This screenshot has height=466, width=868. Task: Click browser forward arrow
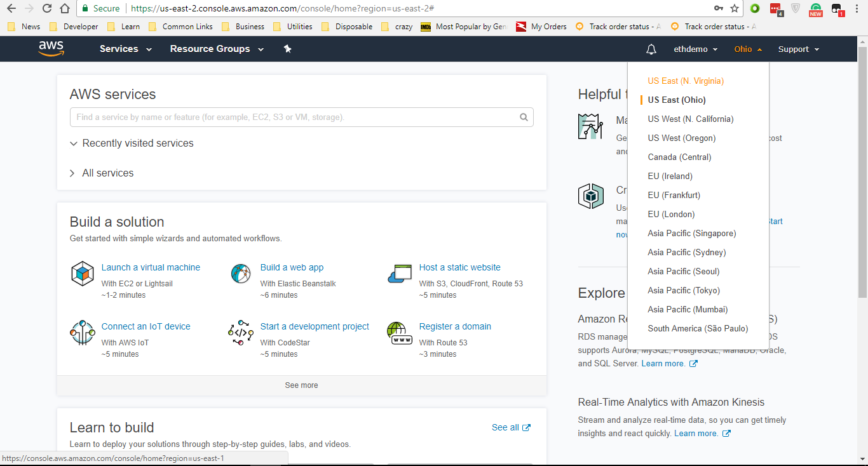(29, 8)
